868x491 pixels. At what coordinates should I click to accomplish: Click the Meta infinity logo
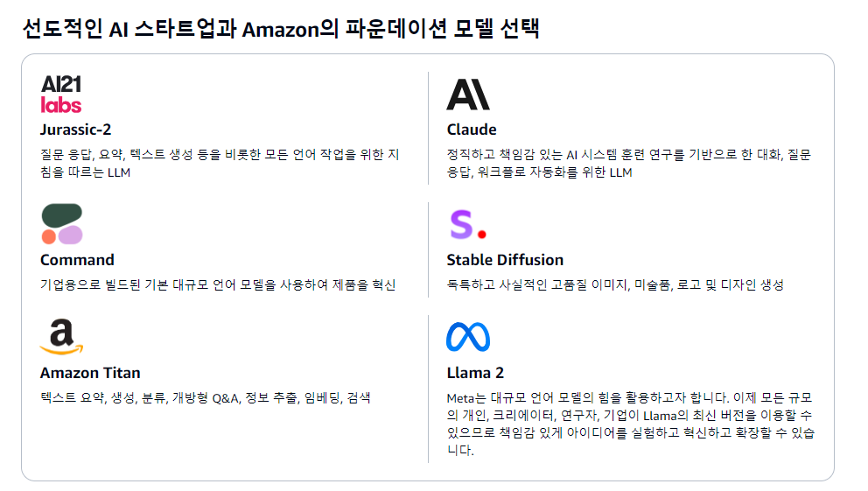[x=468, y=337]
